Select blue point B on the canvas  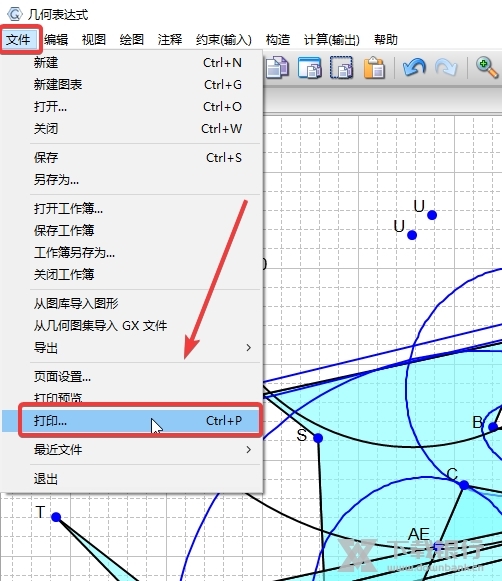pyautogui.click(x=493, y=427)
